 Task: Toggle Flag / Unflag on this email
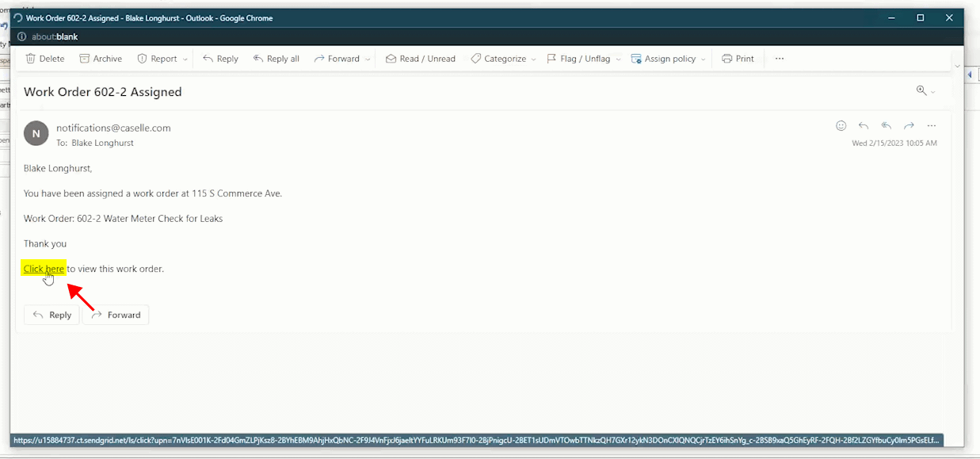click(578, 59)
